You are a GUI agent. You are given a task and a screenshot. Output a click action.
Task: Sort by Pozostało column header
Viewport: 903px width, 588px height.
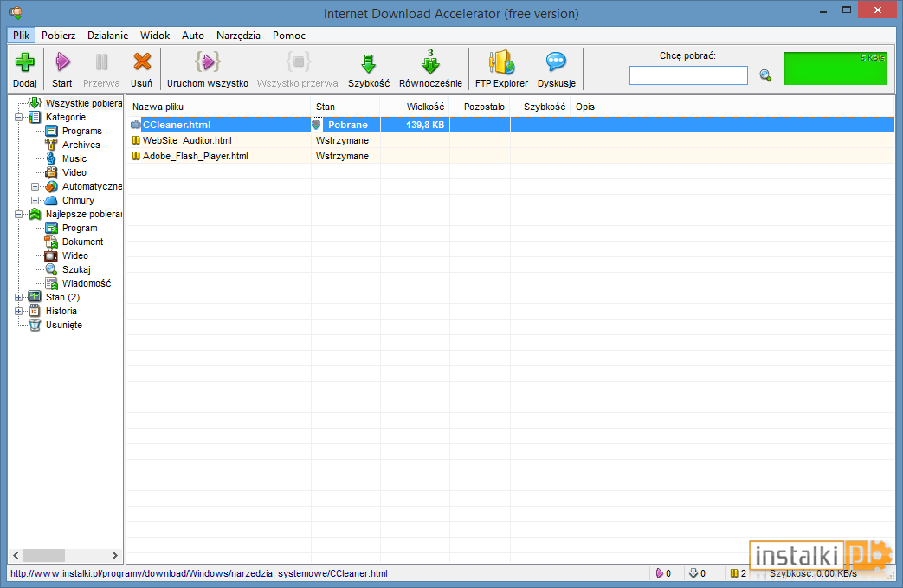click(480, 107)
